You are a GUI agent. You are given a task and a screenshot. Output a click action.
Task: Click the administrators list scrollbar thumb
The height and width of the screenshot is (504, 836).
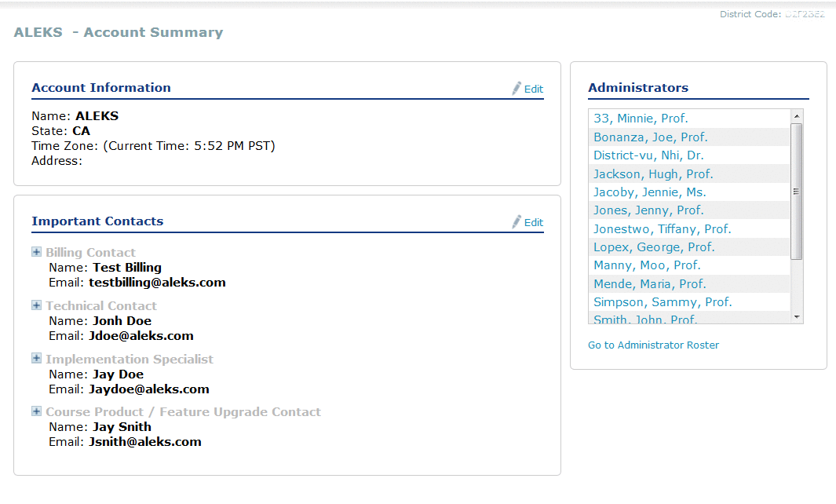click(797, 192)
